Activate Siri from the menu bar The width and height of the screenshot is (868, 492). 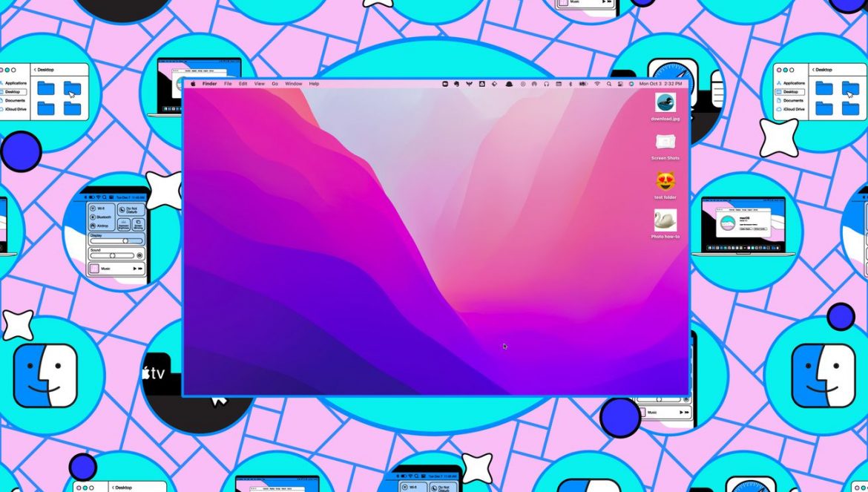[631, 84]
